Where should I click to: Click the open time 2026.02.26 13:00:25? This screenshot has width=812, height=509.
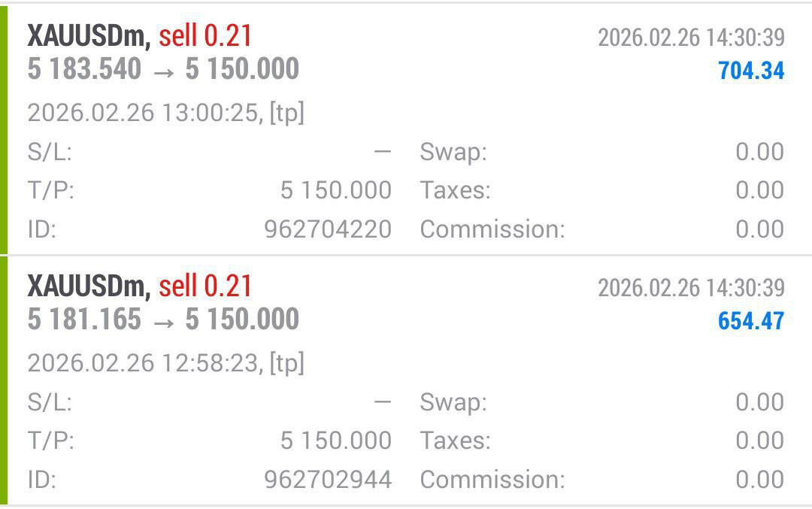[144, 114]
